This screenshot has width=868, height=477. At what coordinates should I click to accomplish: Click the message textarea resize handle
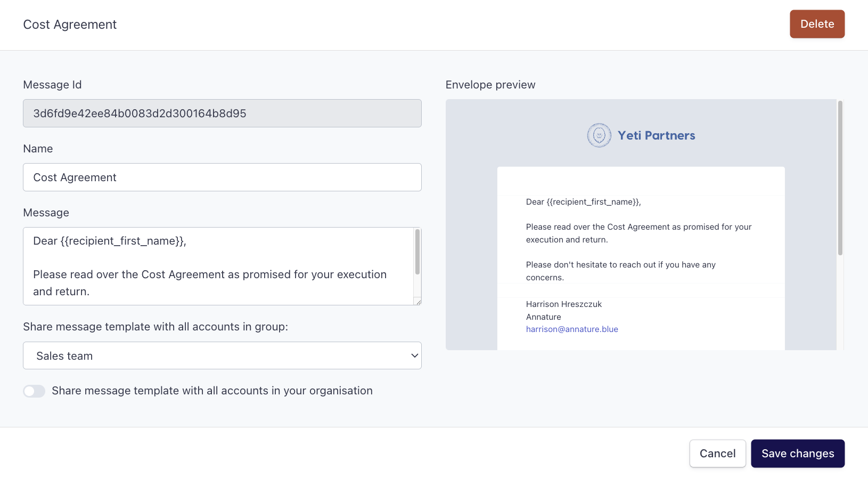coord(418,302)
